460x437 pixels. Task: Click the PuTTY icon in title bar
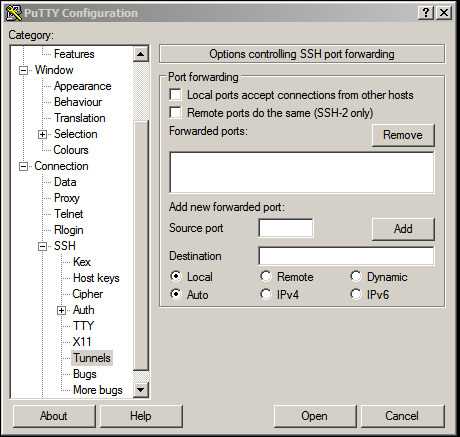(14, 13)
